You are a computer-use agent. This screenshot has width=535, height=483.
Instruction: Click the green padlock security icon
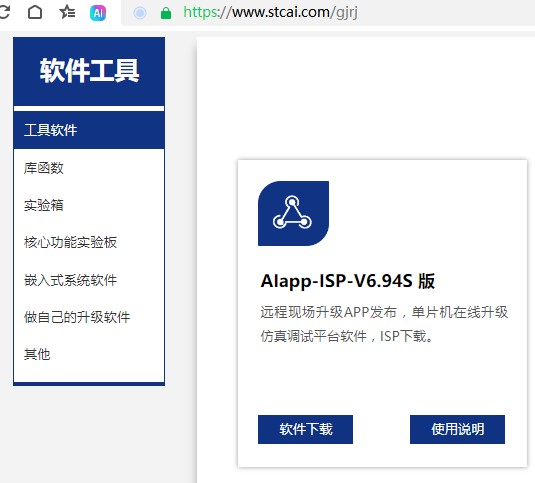click(x=166, y=13)
